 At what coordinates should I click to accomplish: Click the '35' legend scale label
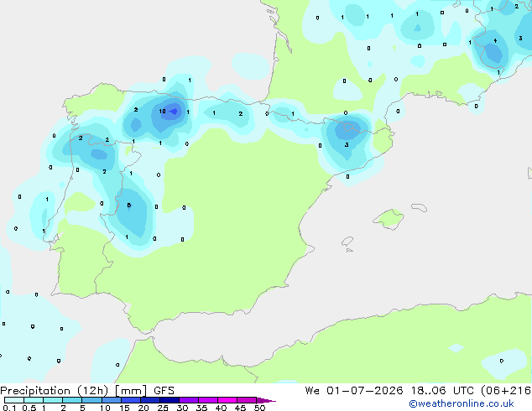click(201, 408)
